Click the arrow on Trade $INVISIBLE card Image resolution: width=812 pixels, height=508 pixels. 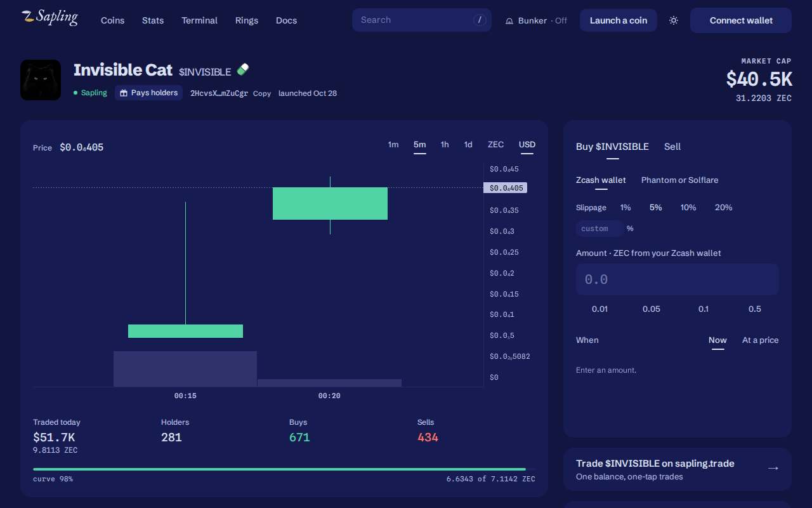[x=773, y=469]
